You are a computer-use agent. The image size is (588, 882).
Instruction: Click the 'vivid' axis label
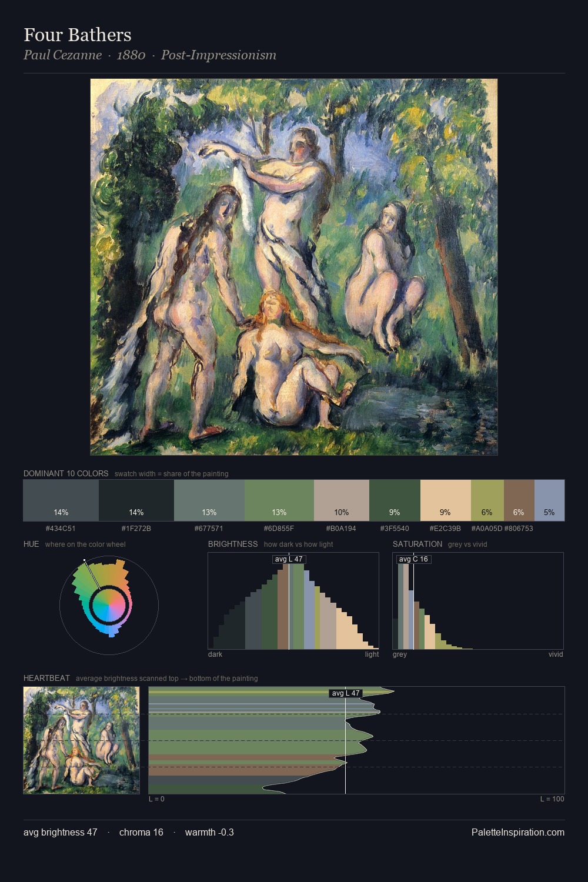[x=556, y=654]
